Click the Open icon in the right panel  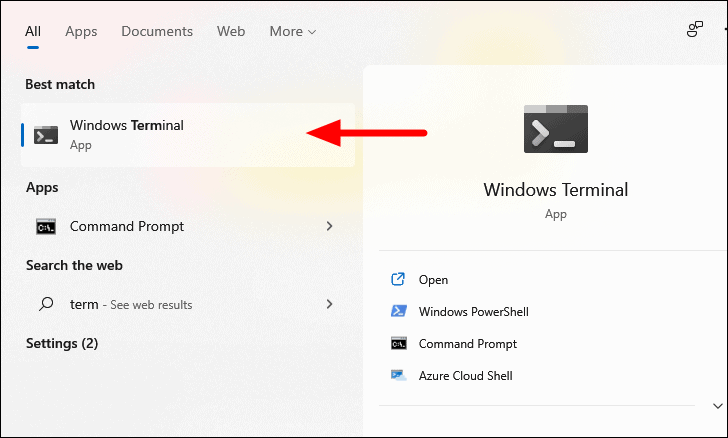coord(398,280)
